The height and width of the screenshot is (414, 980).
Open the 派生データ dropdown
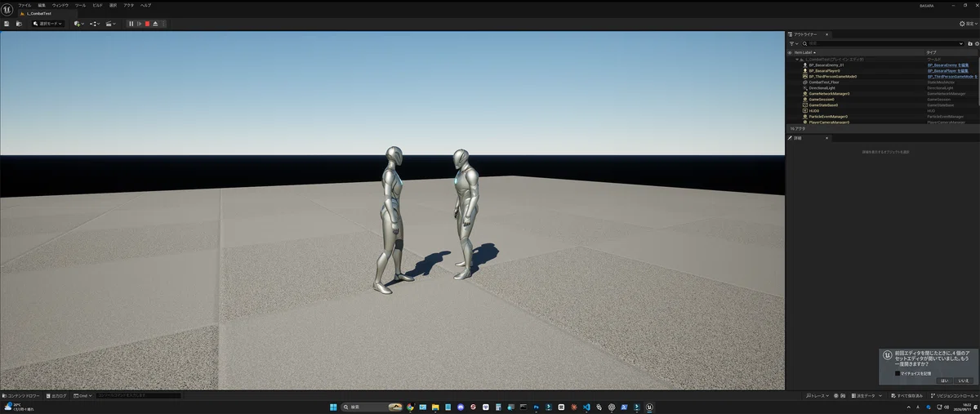click(x=866, y=395)
